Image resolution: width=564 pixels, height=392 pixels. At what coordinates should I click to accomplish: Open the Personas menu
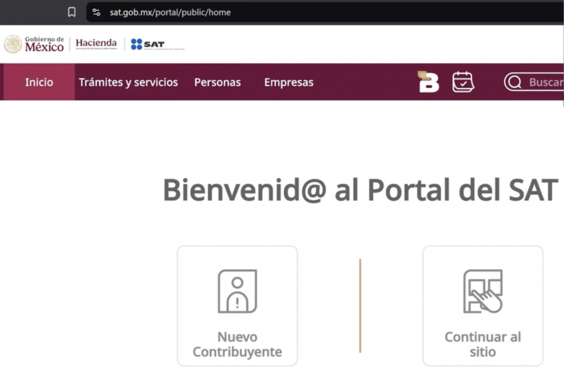pos(217,82)
